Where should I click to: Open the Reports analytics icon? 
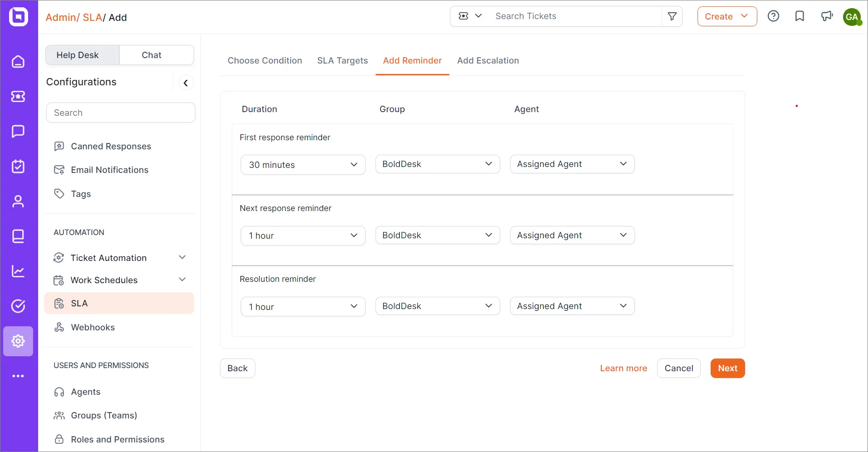coord(18,271)
